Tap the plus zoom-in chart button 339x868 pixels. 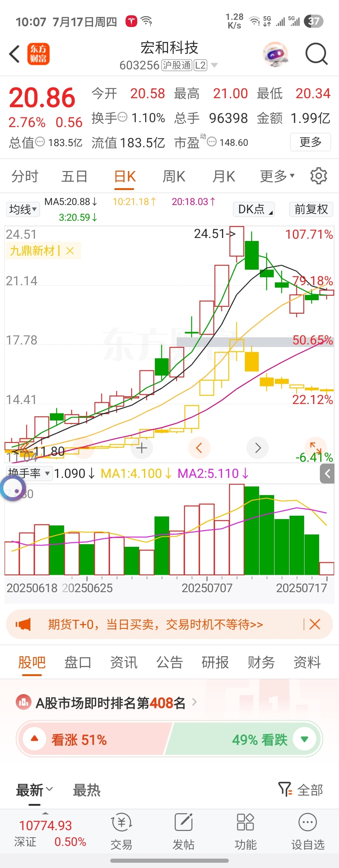pos(142,448)
